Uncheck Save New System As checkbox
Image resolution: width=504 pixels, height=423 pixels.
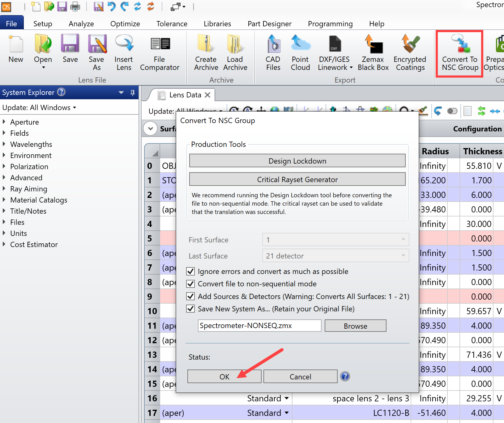[x=190, y=309]
